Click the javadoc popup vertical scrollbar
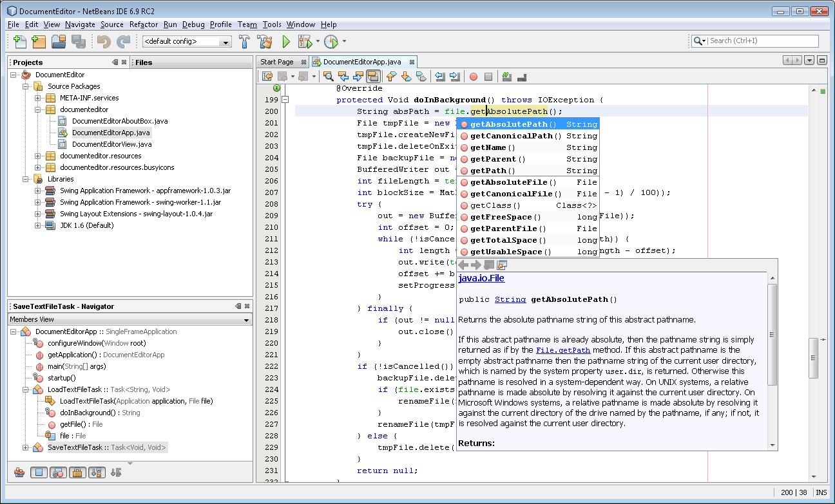This screenshot has height=504, width=835. (x=772, y=360)
